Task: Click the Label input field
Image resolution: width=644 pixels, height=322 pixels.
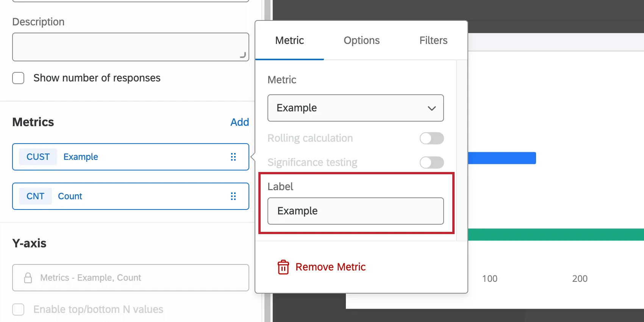Action: [355, 211]
